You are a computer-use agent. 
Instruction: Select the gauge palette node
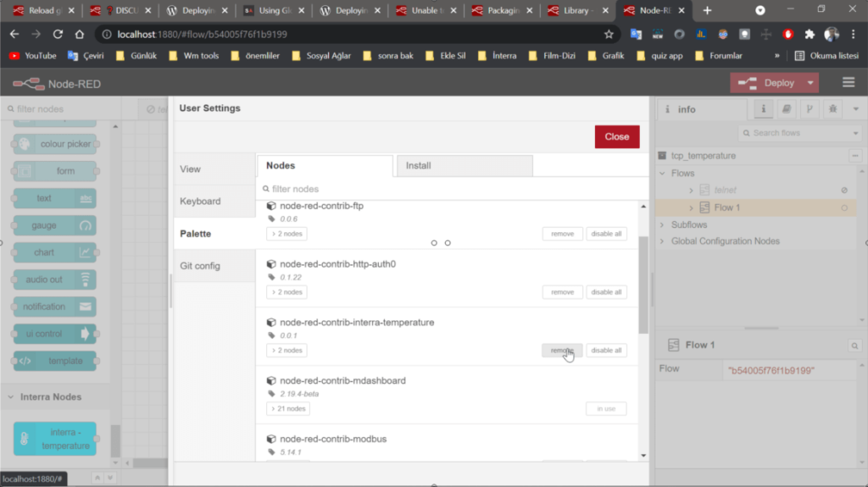55,225
